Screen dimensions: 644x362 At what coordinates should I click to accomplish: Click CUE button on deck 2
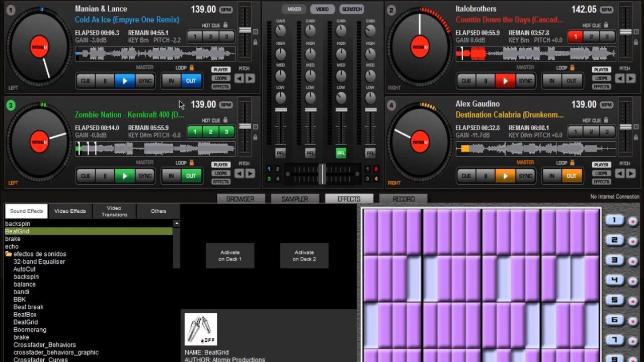click(466, 81)
